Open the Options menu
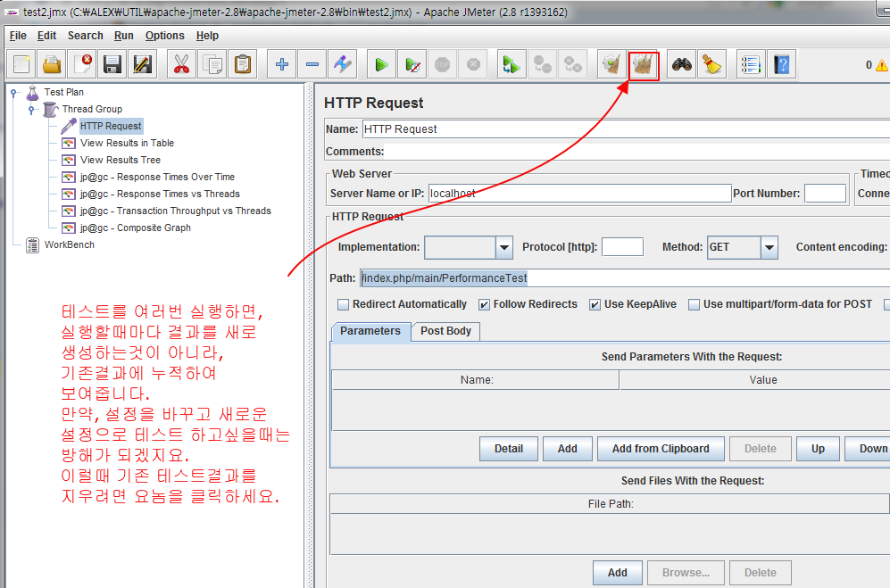890x588 pixels. pyautogui.click(x=164, y=36)
